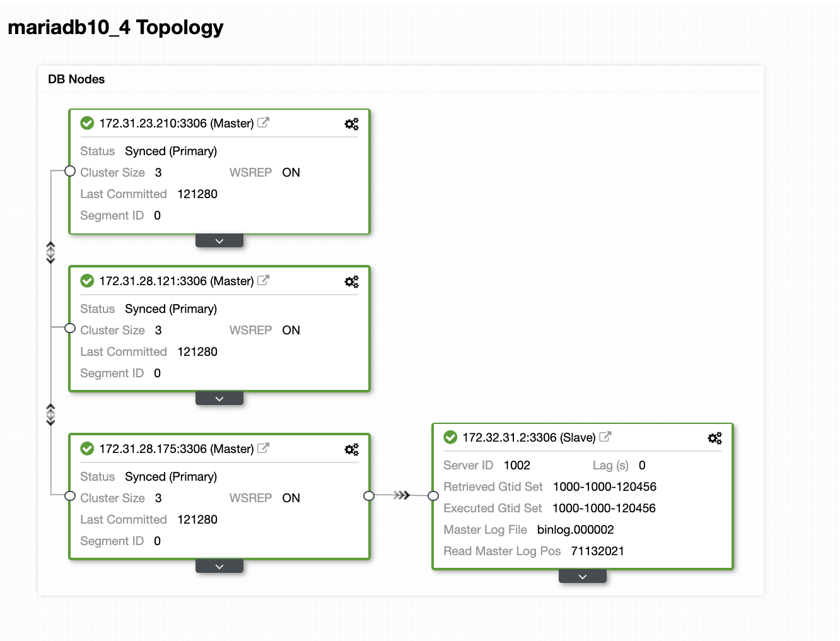The image size is (840, 641).
Task: Select Synced (Primary) status on 172.31.28.121
Action: point(171,309)
